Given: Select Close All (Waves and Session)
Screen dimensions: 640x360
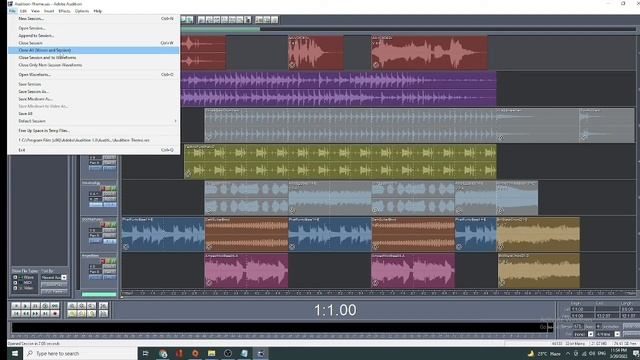Looking at the screenshot, I should click(x=93, y=50).
